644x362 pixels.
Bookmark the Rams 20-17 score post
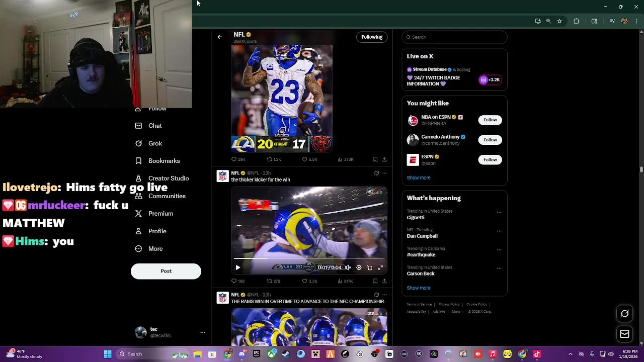375,159
